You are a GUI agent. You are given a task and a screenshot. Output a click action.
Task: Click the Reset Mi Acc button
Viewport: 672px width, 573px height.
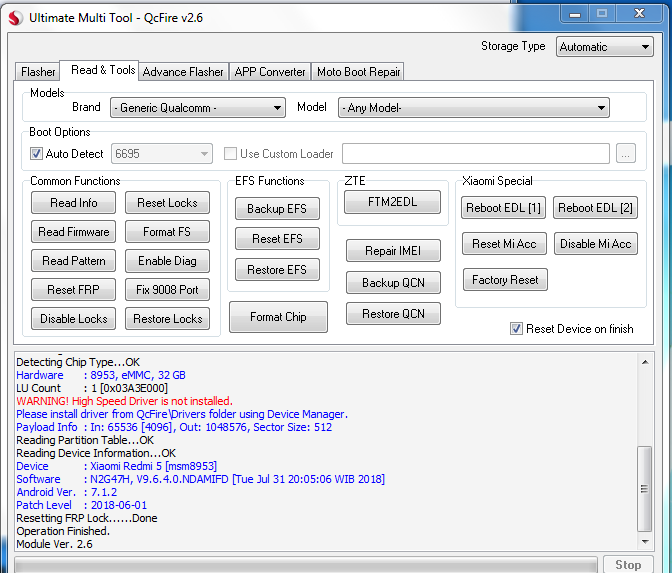point(504,244)
